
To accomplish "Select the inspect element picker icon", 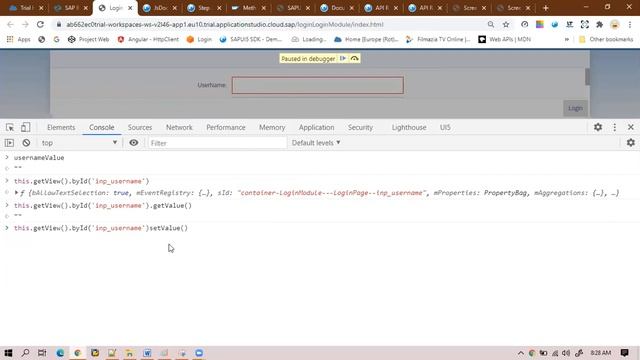I will [10, 127].
